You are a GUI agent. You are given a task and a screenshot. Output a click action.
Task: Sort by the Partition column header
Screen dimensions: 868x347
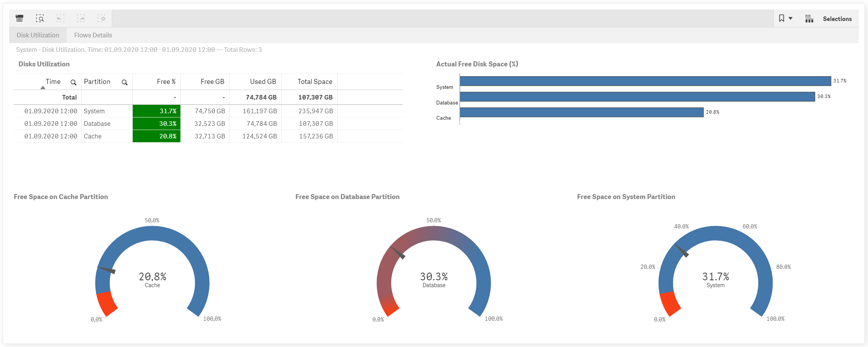coord(97,82)
